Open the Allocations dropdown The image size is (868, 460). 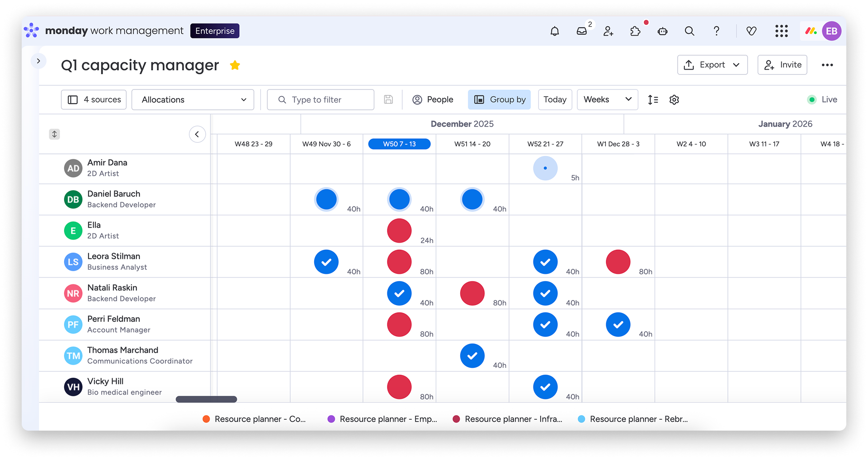click(x=193, y=100)
